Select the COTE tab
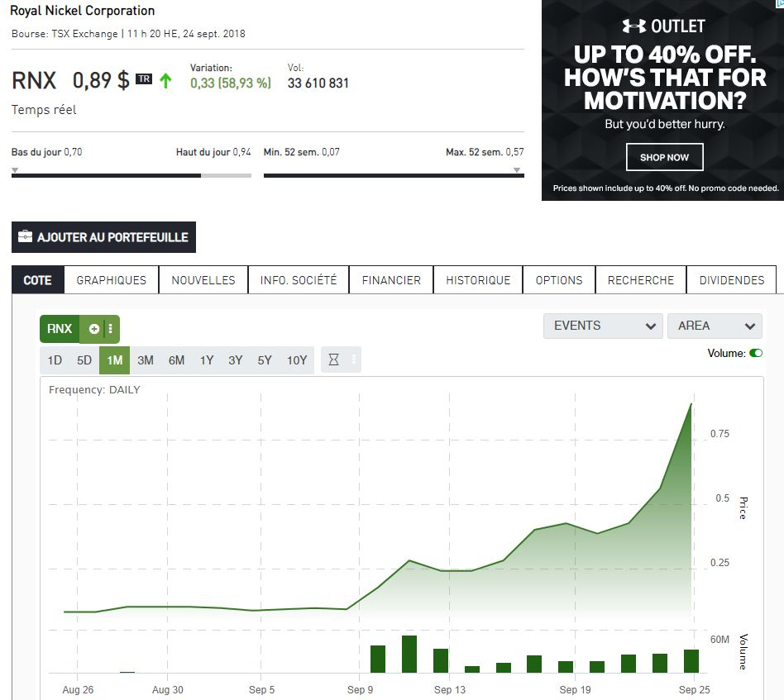Screen dimensions: 784x700 pos(38,280)
